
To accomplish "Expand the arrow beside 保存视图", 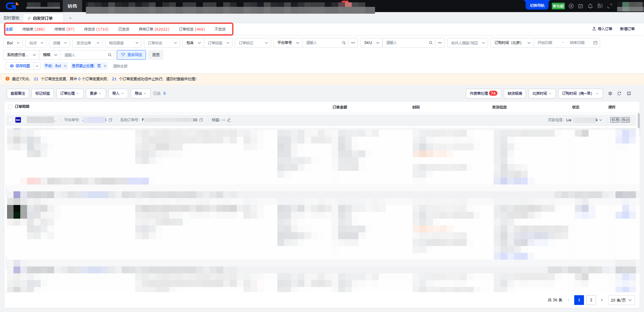I will pyautogui.click(x=37, y=66).
